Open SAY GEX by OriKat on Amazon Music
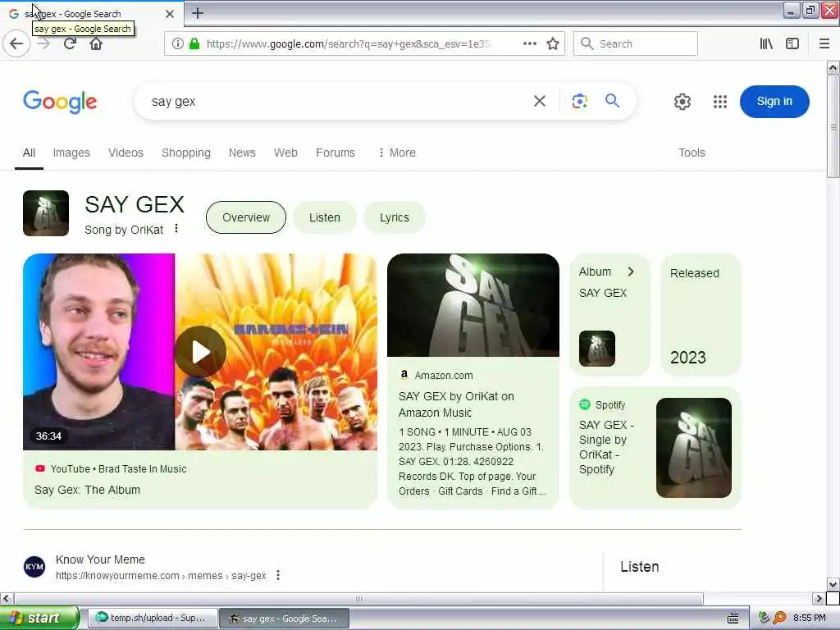840x630 pixels. pyautogui.click(x=456, y=404)
